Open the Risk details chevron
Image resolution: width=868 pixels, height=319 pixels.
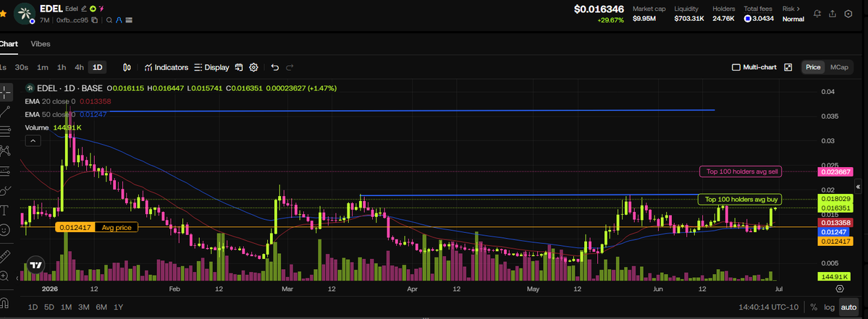[799, 9]
